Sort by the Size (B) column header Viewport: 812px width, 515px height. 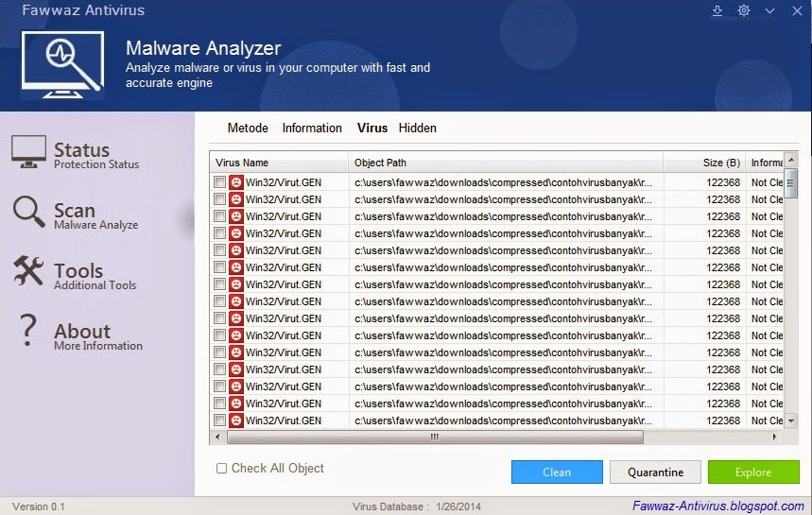click(x=704, y=163)
